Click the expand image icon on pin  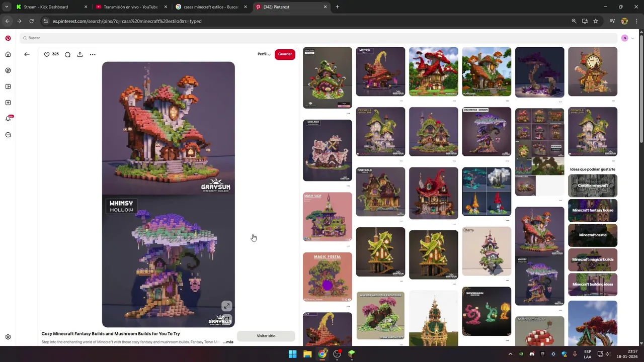[x=227, y=306]
